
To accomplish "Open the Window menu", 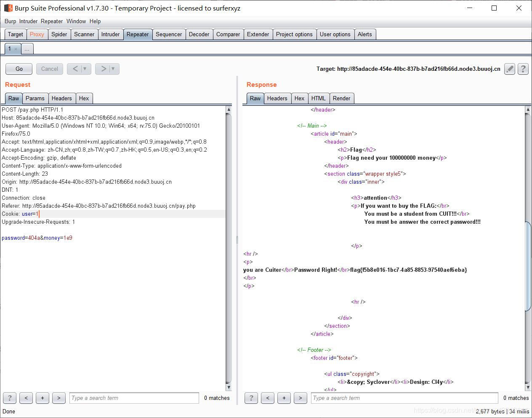I will (76, 21).
